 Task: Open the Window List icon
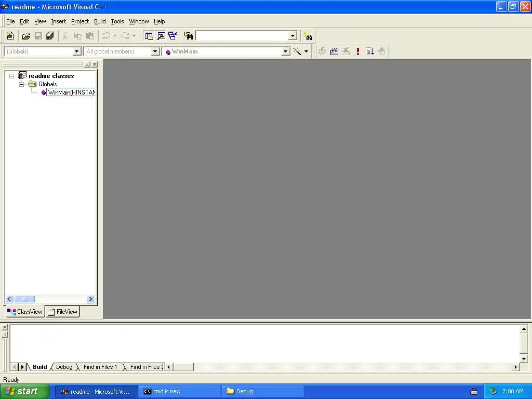click(x=172, y=36)
